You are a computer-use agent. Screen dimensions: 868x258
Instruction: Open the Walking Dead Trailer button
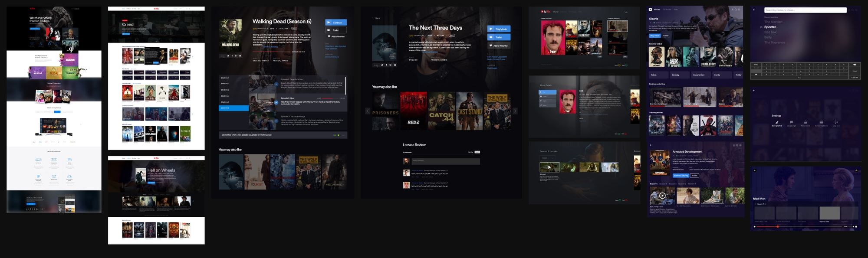(336, 30)
